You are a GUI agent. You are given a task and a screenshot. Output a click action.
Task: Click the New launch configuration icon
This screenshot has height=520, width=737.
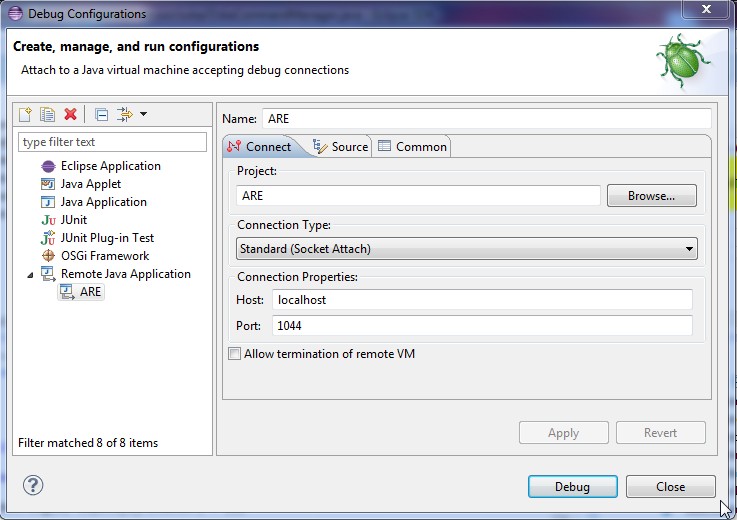click(x=27, y=115)
